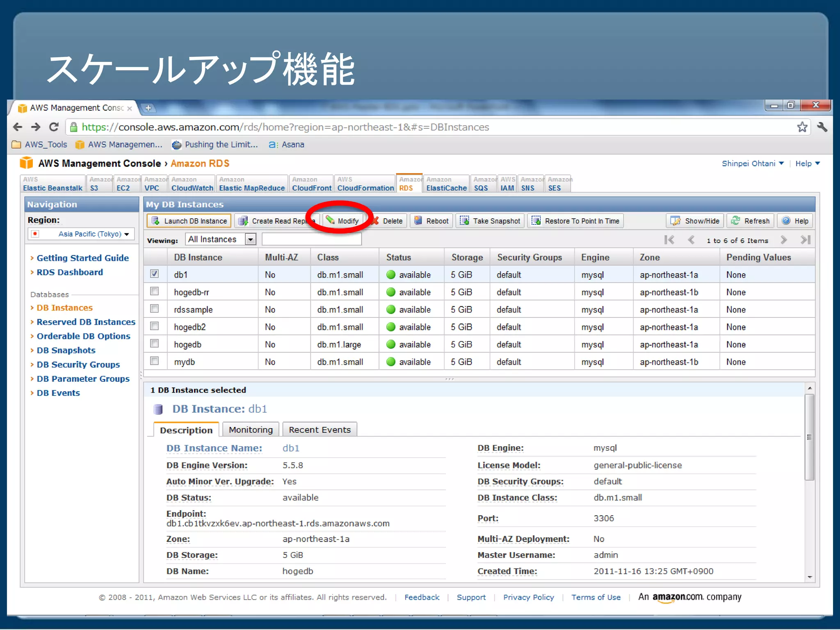Check the hogedb-rr row checkbox
Viewport: 840px width, 630px height.
[155, 291]
